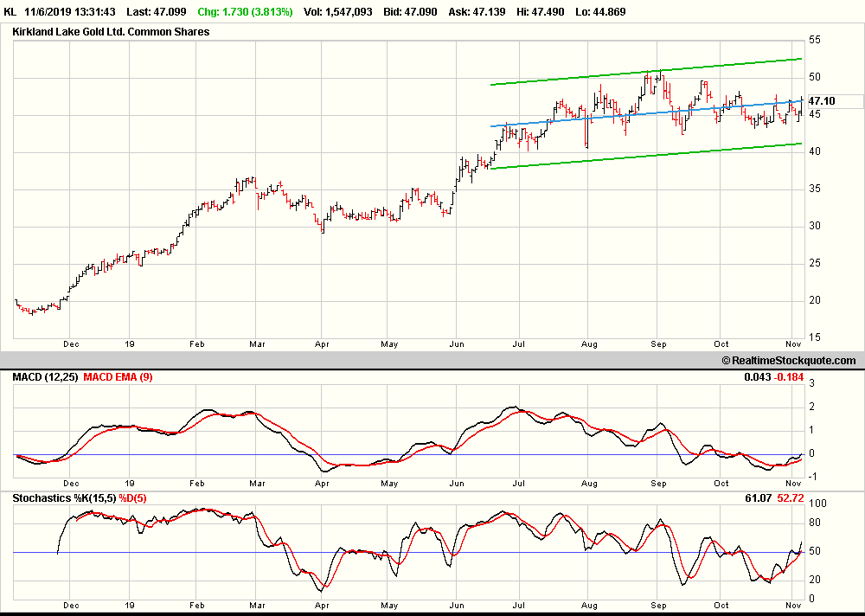The height and width of the screenshot is (616, 865).
Task: Click the Kirkland Lake Gold Ltd. Common Shares title
Action: (x=111, y=32)
